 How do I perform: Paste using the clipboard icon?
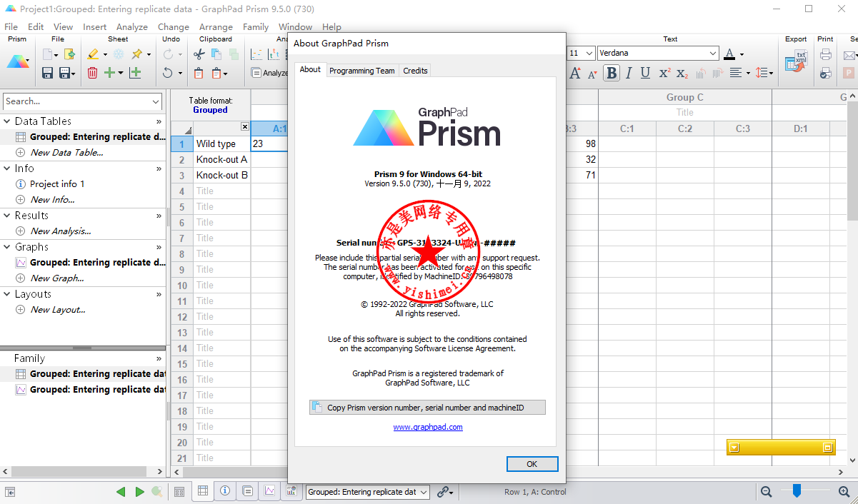(199, 73)
